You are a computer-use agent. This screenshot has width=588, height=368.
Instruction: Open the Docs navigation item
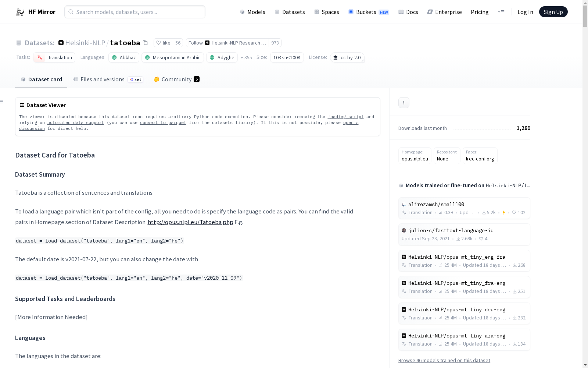click(408, 12)
